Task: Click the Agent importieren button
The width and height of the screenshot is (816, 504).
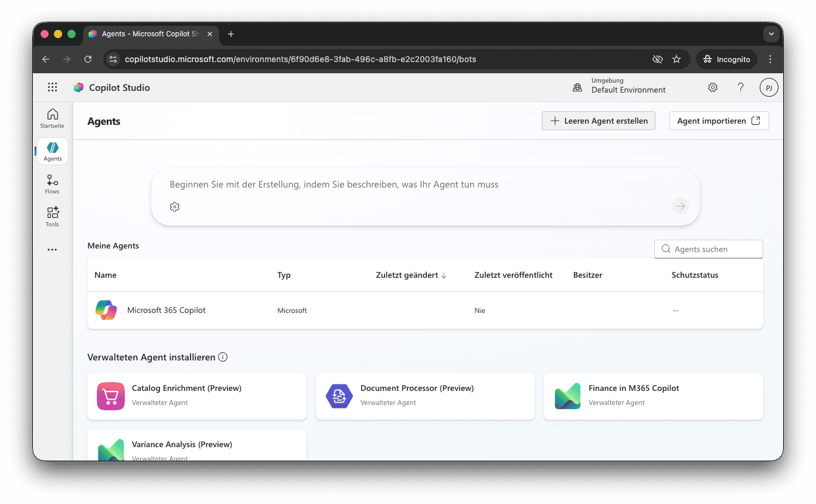Action: tap(719, 121)
